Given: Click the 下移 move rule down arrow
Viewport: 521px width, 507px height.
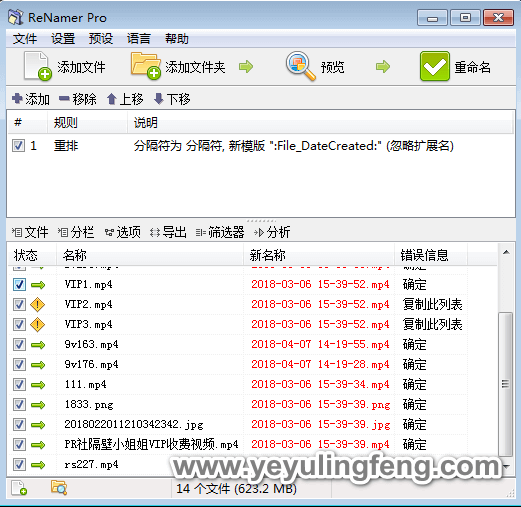Looking at the screenshot, I should point(159,99).
